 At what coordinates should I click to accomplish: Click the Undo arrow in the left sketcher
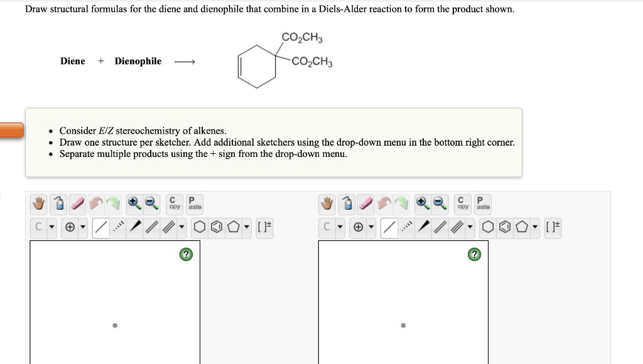94,203
